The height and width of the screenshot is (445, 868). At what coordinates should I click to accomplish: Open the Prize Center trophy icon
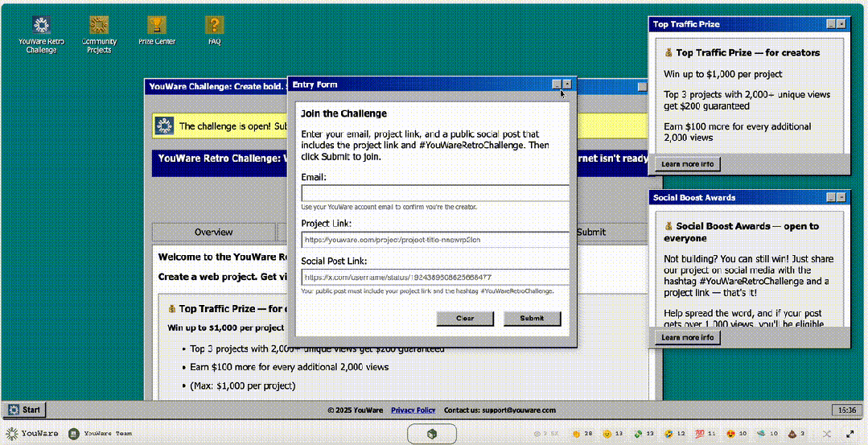click(x=157, y=27)
